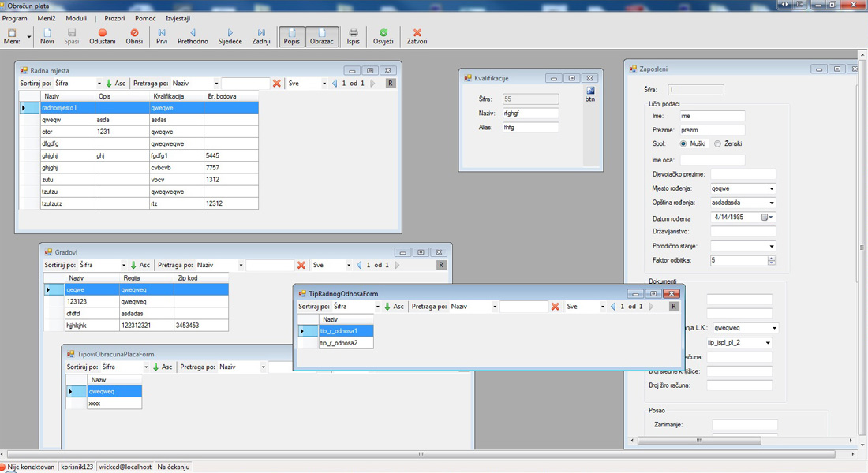Clear search in TipRadnogOdnosaForm
This screenshot has height=473, width=868.
tap(556, 307)
